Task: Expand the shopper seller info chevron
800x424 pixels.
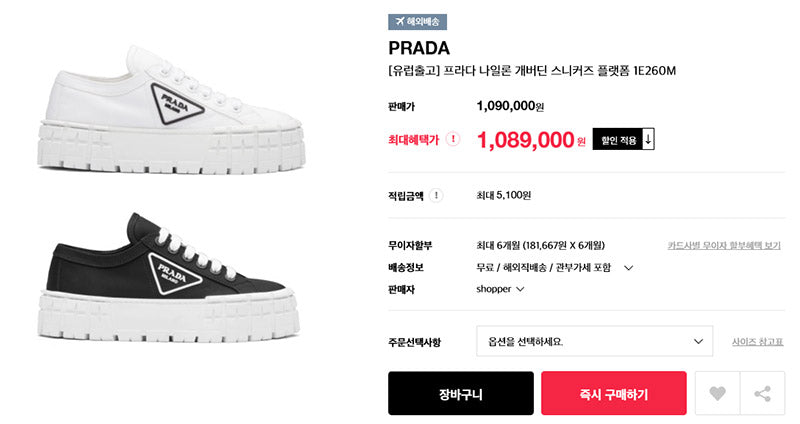Action: coord(520,289)
